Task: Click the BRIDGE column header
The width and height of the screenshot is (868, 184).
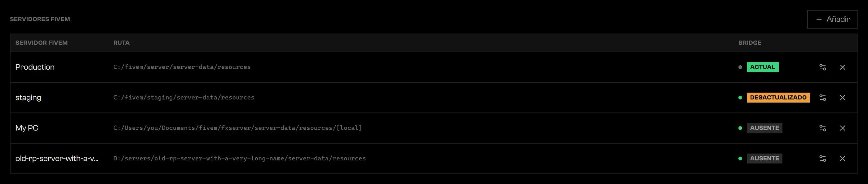Action: tap(750, 43)
